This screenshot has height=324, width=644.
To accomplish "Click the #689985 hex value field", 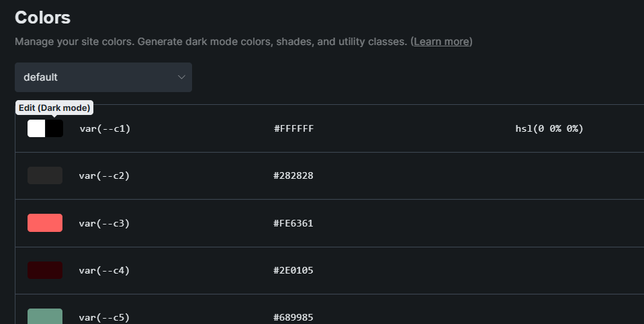I will [x=293, y=317].
